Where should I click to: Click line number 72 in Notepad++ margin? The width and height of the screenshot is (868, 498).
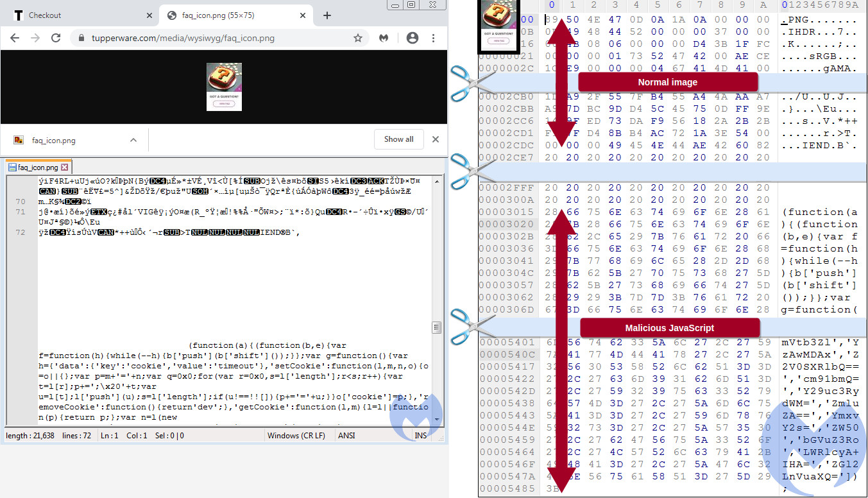coord(20,232)
